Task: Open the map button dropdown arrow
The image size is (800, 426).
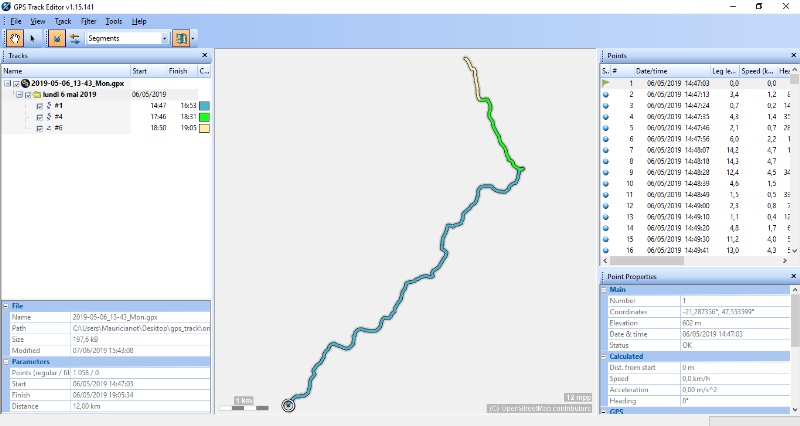Action: tap(193, 38)
